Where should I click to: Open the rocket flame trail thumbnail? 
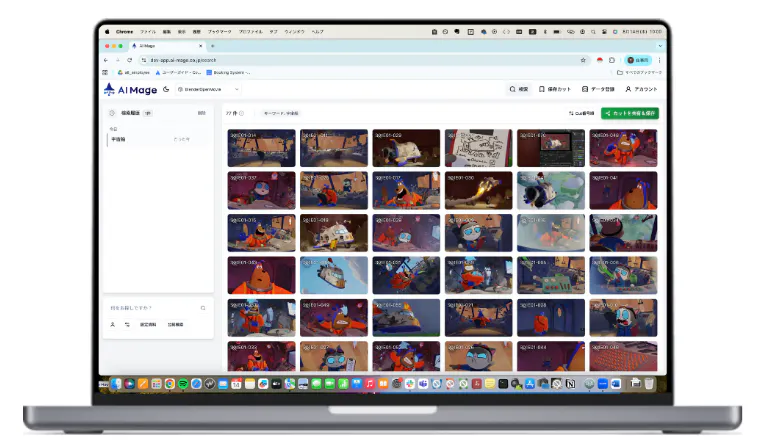tap(479, 190)
